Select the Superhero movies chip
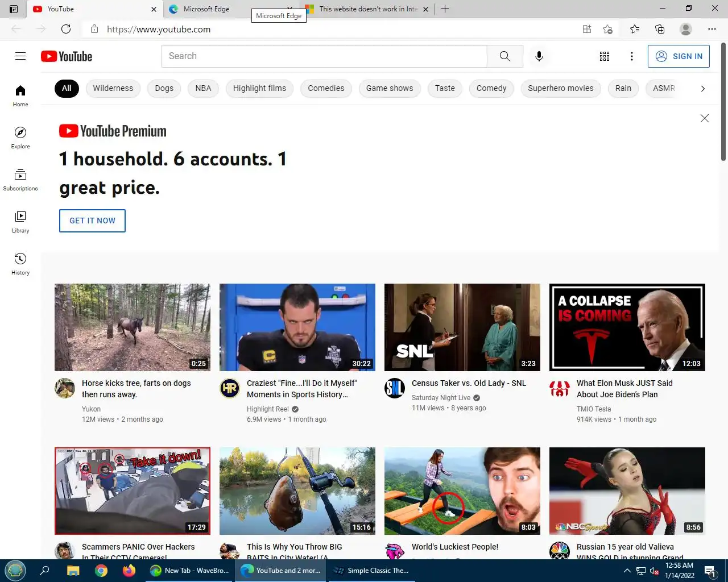728x582 pixels. tap(561, 88)
